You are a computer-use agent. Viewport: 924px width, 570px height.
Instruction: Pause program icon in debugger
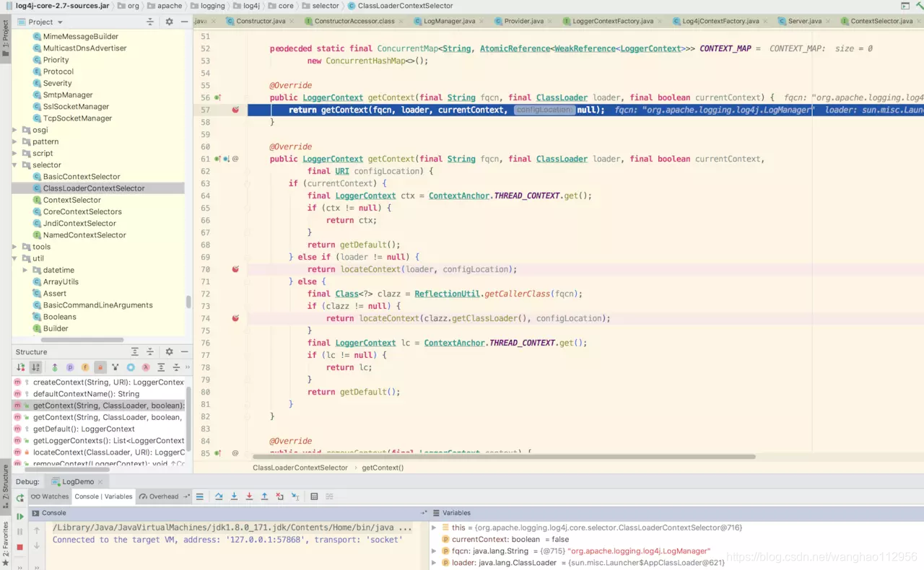[19, 532]
